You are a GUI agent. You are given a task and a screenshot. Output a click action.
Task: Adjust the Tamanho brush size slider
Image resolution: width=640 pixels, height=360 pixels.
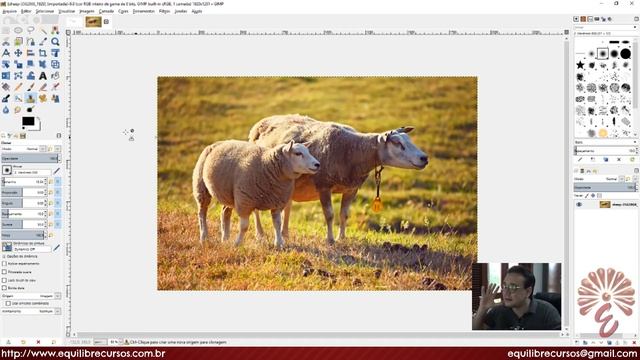point(24,182)
